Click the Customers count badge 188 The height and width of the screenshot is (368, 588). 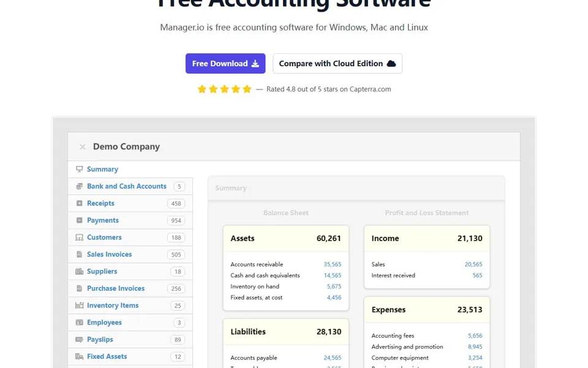pos(176,238)
